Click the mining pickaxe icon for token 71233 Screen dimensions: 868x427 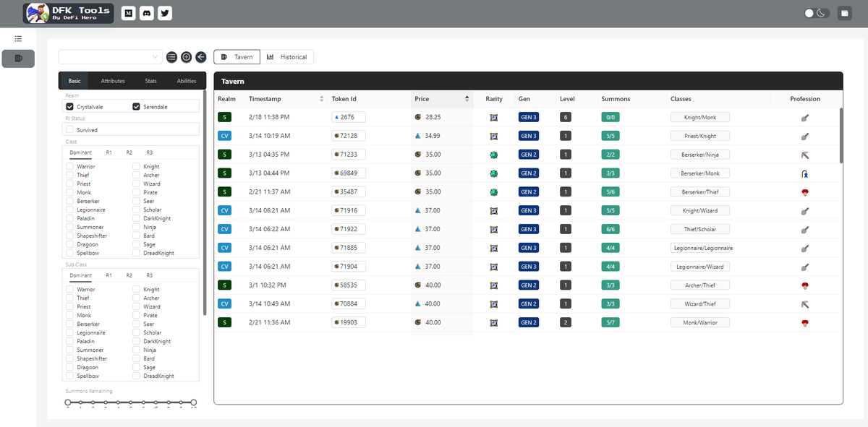click(805, 155)
